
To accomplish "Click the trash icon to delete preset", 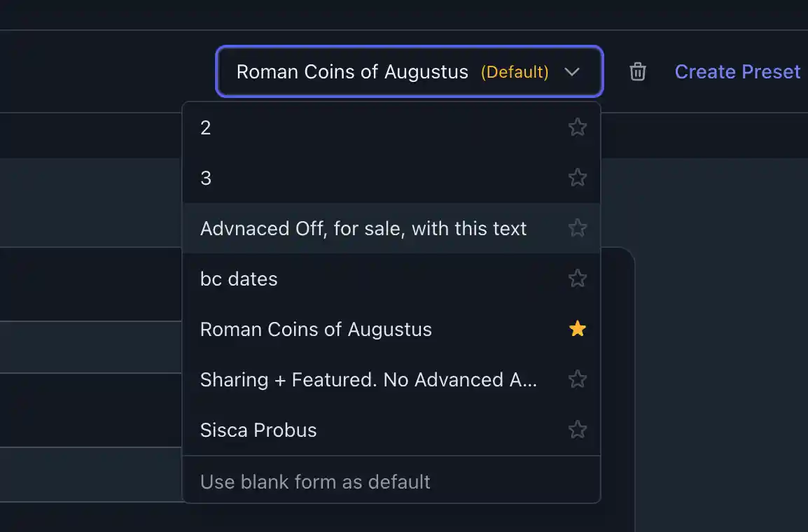I will coord(637,71).
